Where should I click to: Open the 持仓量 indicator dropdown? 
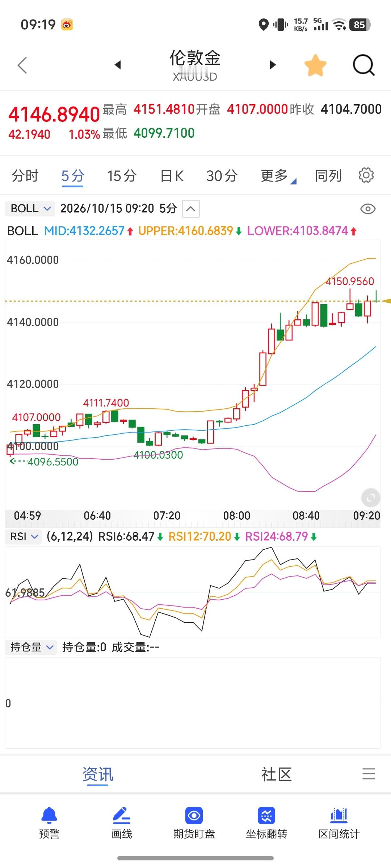(x=31, y=647)
